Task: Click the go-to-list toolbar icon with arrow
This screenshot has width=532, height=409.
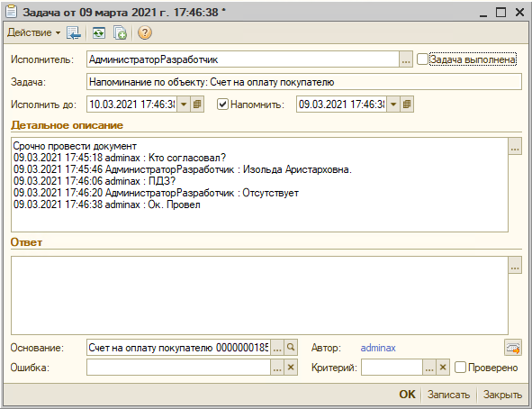Action: pyautogui.click(x=74, y=33)
